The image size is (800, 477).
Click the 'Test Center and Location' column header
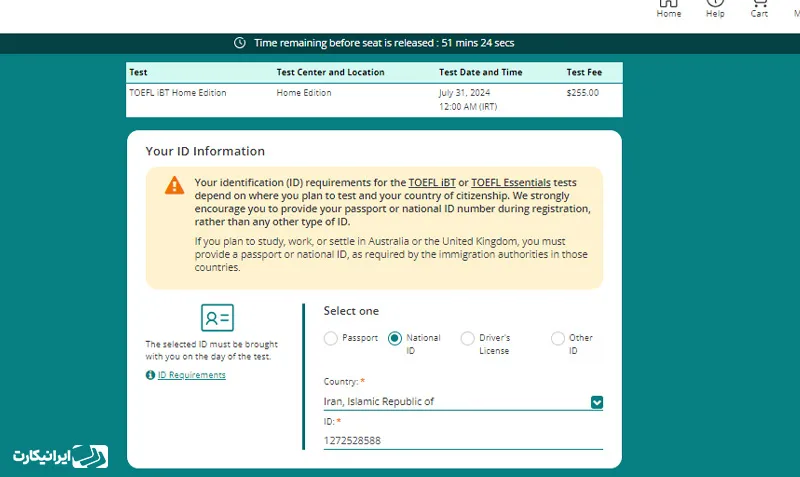tap(331, 72)
